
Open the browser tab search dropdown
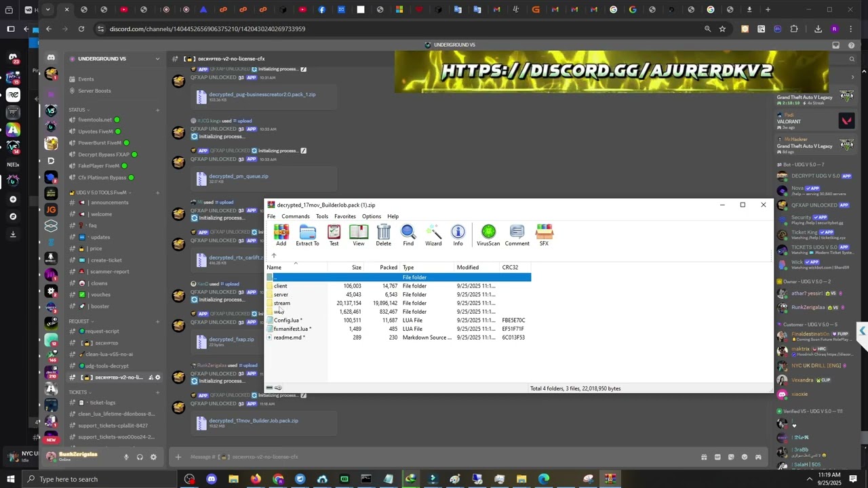click(x=47, y=9)
